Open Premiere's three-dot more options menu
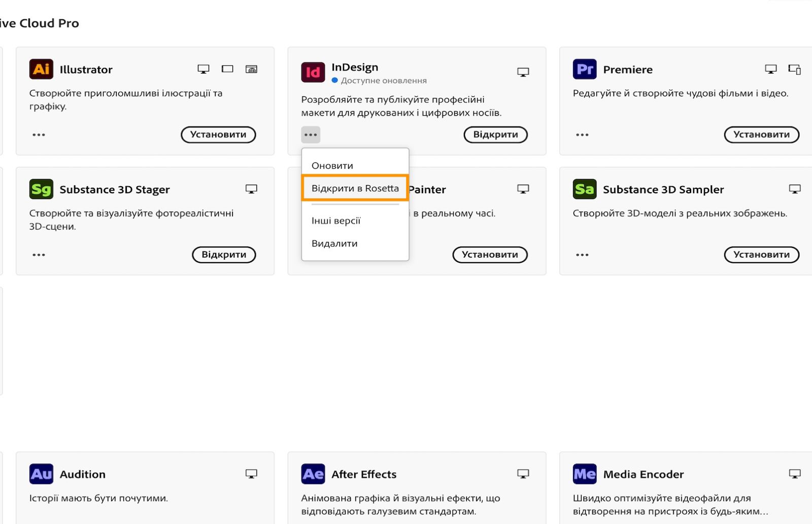Image resolution: width=812 pixels, height=524 pixels. (582, 134)
